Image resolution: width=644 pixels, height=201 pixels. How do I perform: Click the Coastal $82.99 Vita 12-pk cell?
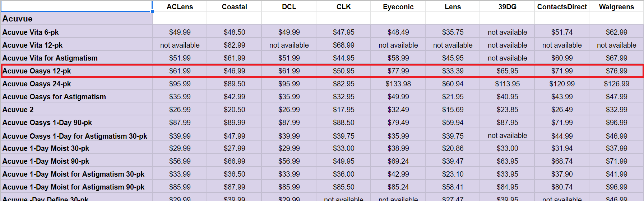(234, 45)
